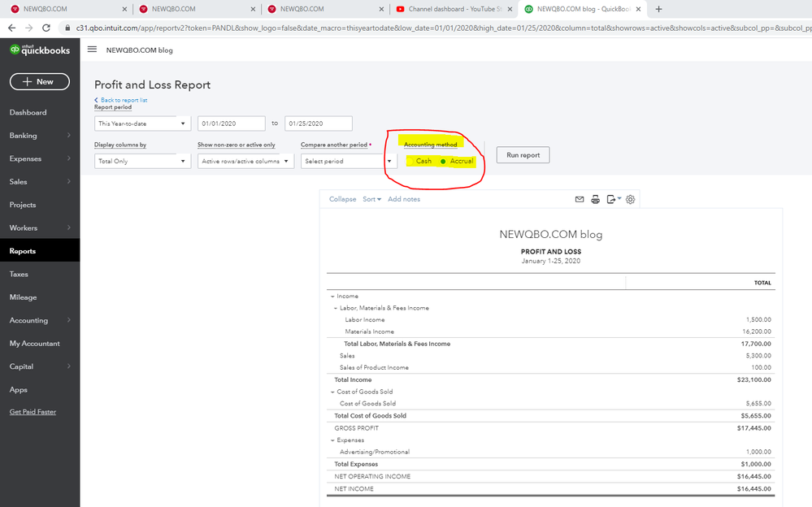Reload the current page

tap(46, 28)
